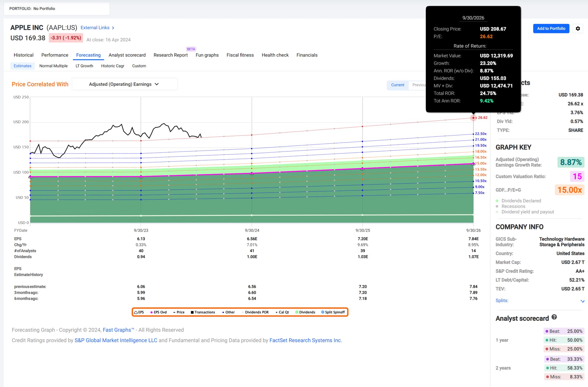Open the settings gear icon

(578, 28)
